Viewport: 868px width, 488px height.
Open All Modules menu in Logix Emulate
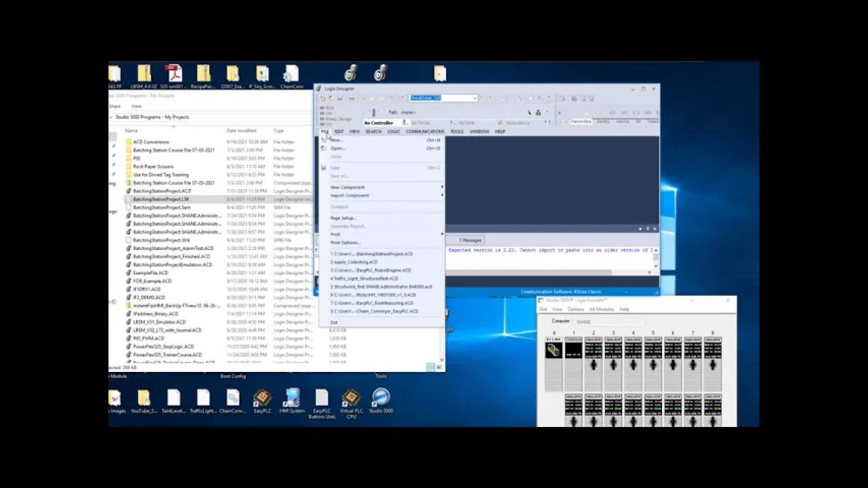[x=601, y=309]
